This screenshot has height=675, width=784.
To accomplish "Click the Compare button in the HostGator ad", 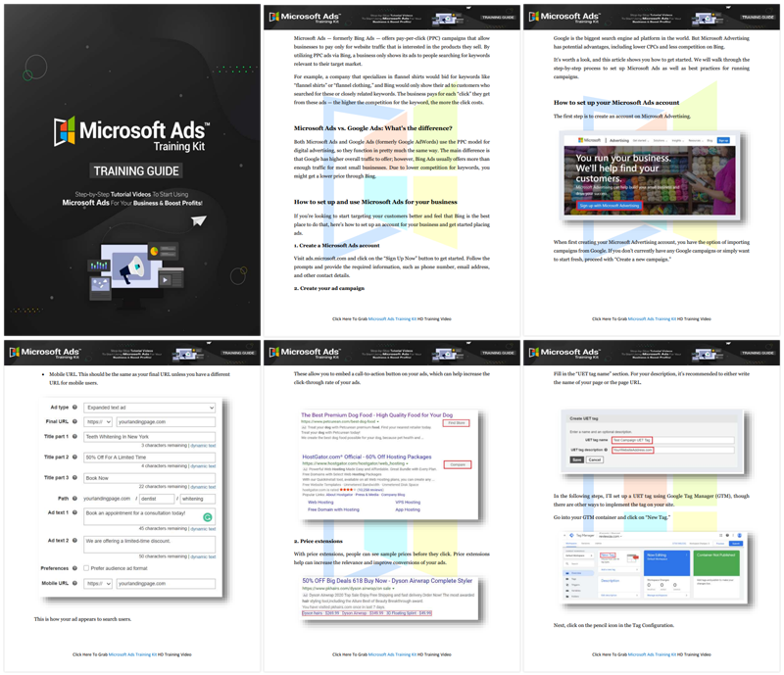I will coord(458,465).
